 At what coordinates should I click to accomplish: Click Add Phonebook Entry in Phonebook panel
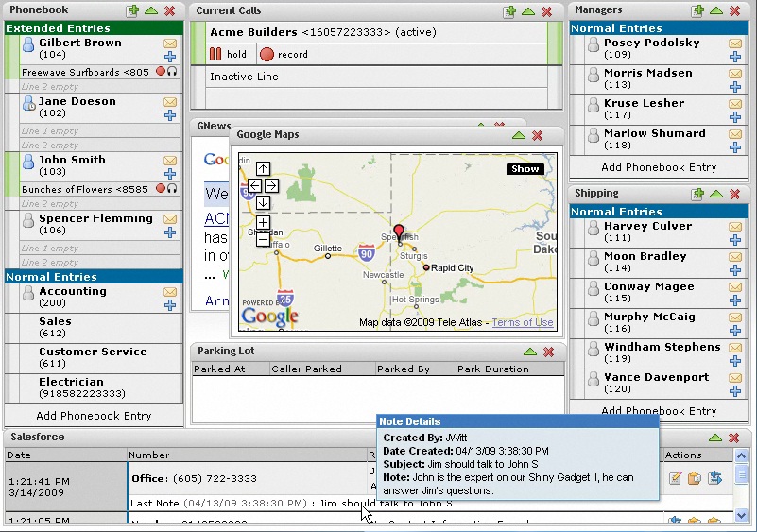click(x=95, y=416)
